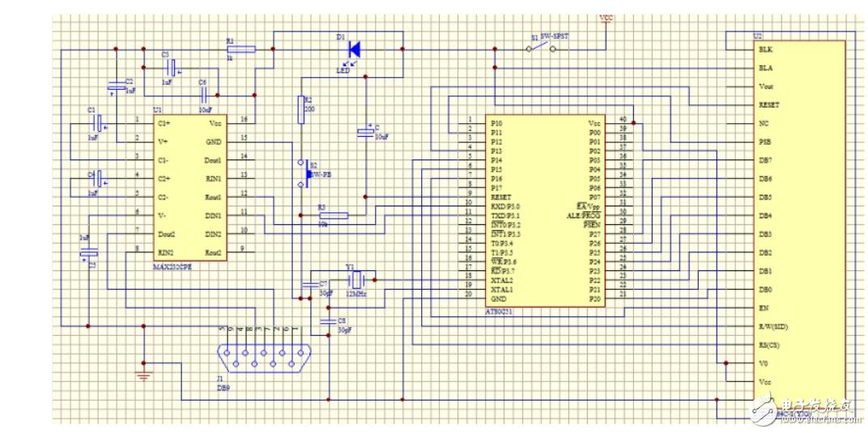Click the S2 SW-PB pushbutton symbol
868x433 pixels.
305,172
